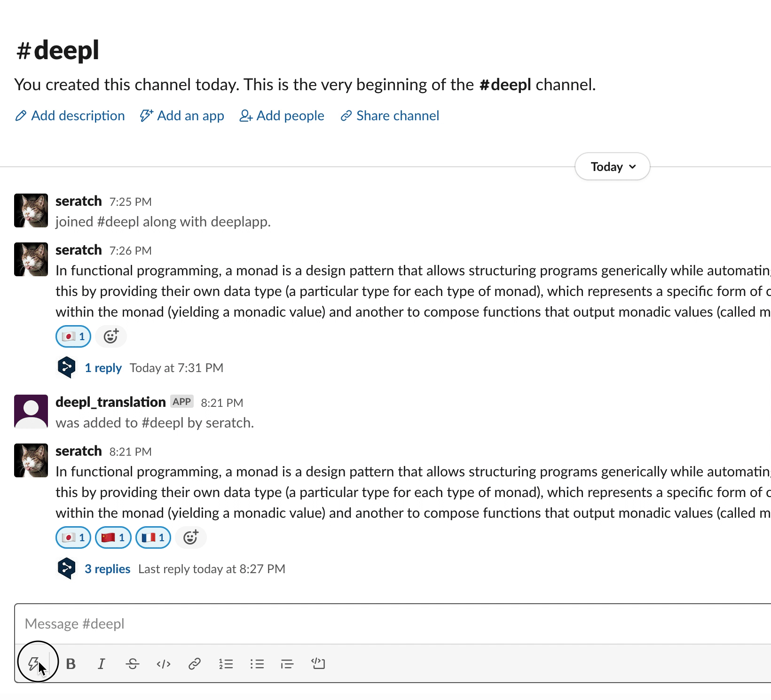Click the text 'was added to #deepl by seratch.'
This screenshot has height=700, width=771.
(x=155, y=423)
